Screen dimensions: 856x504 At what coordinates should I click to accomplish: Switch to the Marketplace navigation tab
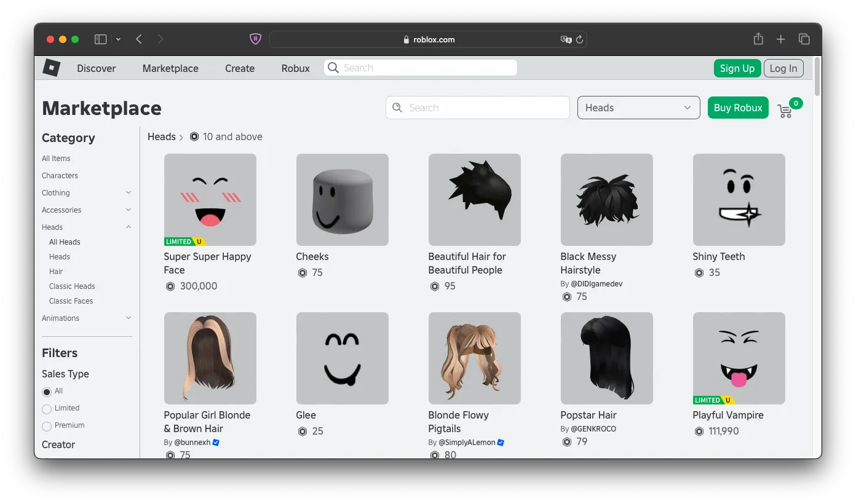coord(170,68)
